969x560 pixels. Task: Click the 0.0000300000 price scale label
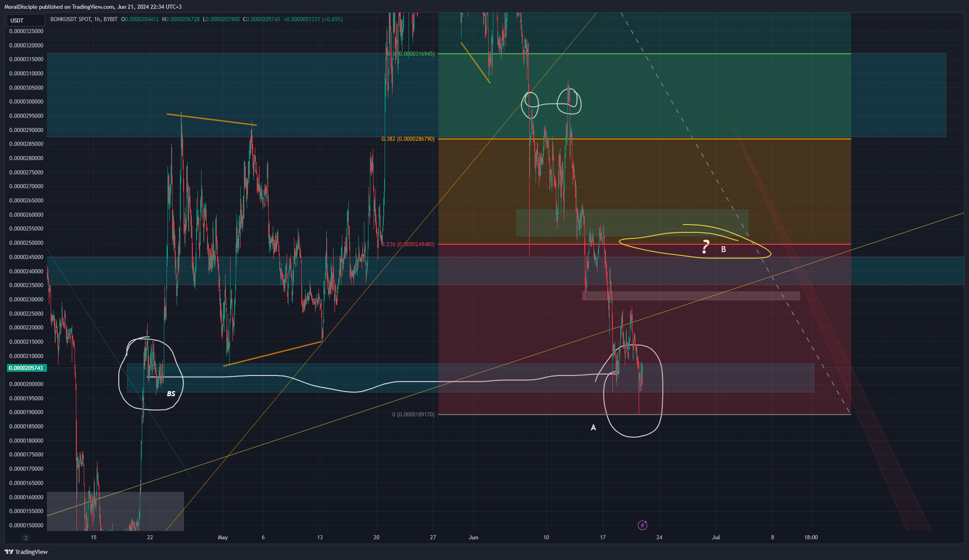[x=27, y=102]
